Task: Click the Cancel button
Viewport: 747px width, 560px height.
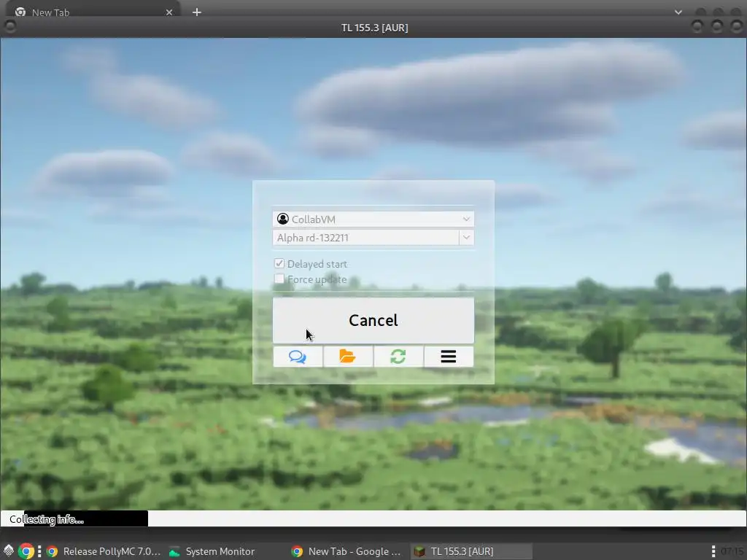Action: pos(373,321)
